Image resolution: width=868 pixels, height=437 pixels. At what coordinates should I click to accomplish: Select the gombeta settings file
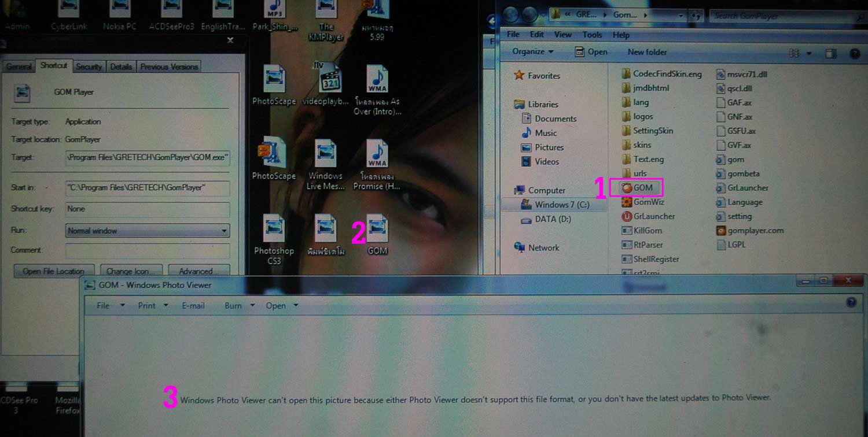coord(738,173)
